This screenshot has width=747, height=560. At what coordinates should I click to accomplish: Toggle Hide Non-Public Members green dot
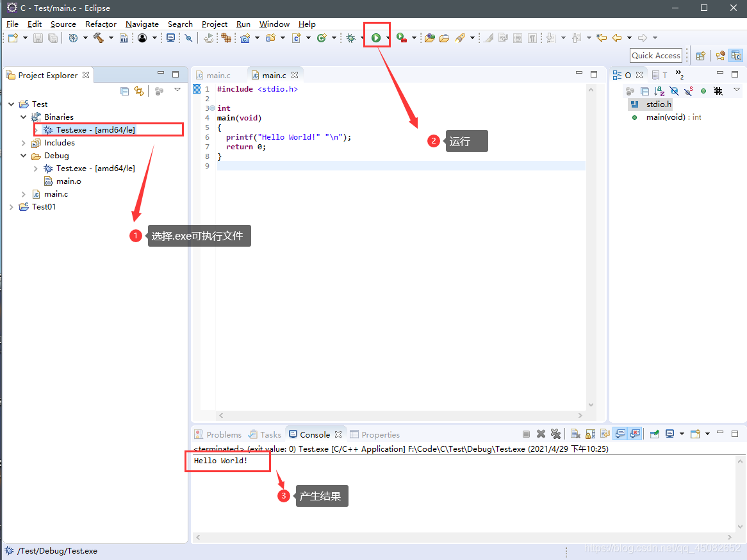(x=703, y=91)
